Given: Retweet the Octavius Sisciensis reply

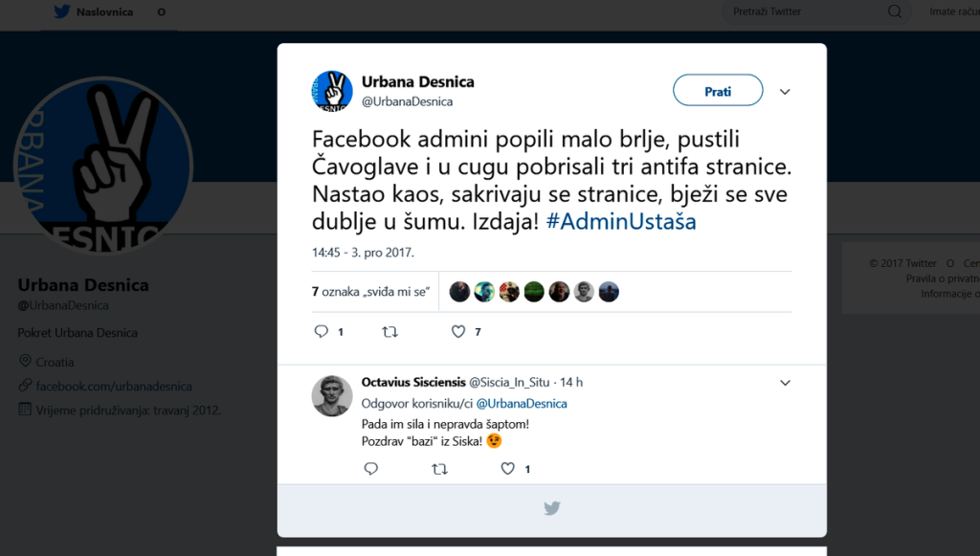Looking at the screenshot, I should point(439,469).
